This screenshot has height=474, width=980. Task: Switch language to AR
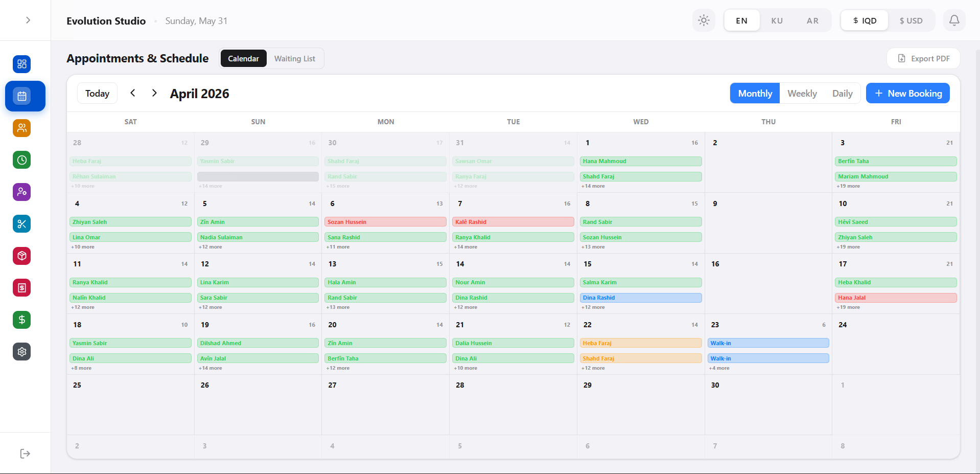click(812, 20)
